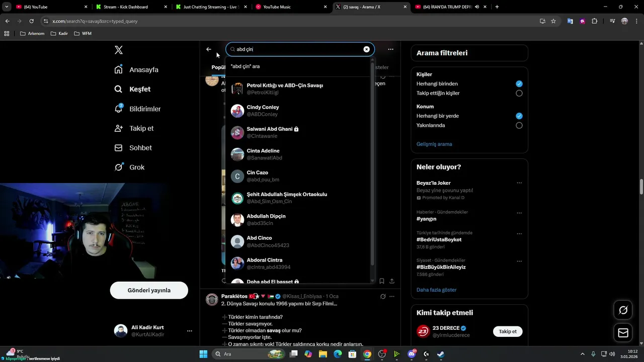Select Salwani Abd Ghani suggestion
Viewport: 644px width, 362px height.
click(298, 132)
